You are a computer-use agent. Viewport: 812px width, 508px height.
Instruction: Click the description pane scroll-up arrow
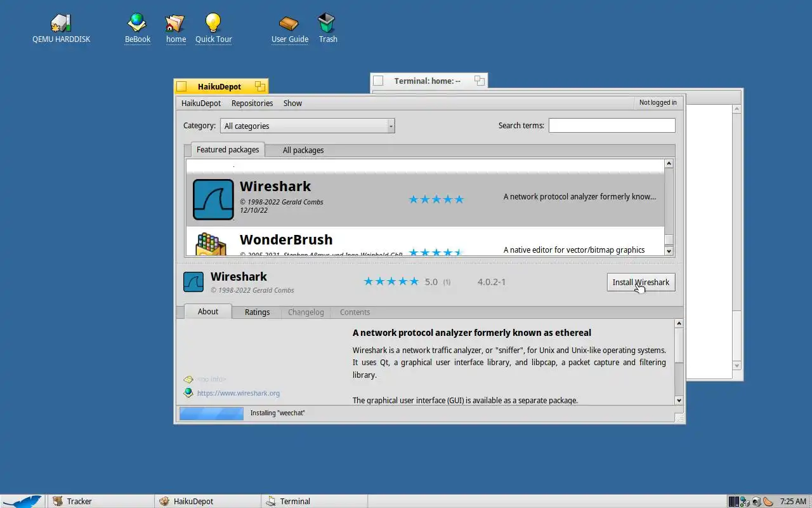pos(679,324)
